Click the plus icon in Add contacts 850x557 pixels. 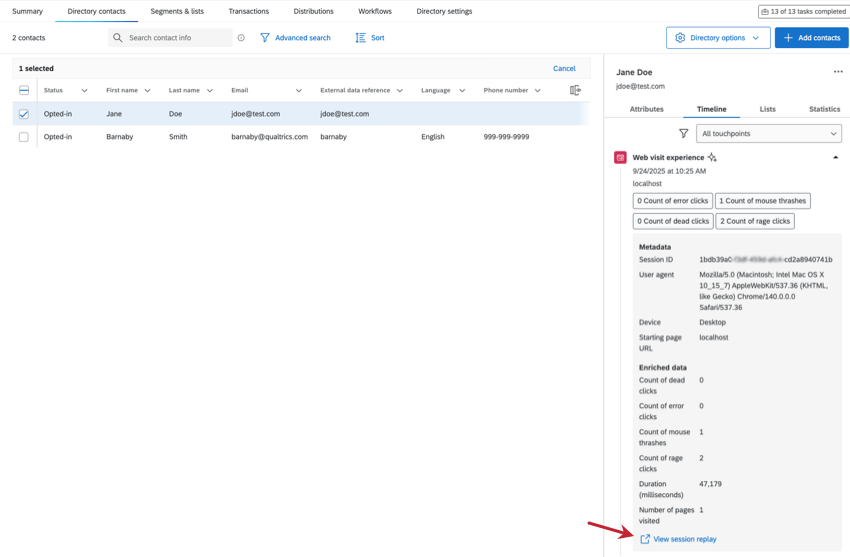coord(788,38)
